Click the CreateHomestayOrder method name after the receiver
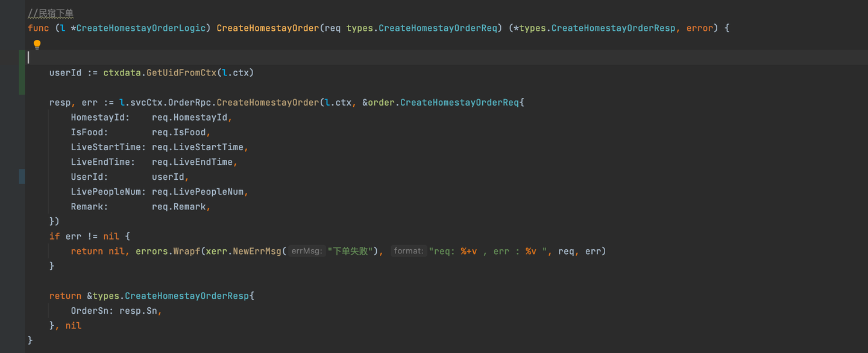The height and width of the screenshot is (353, 868). pos(268,28)
